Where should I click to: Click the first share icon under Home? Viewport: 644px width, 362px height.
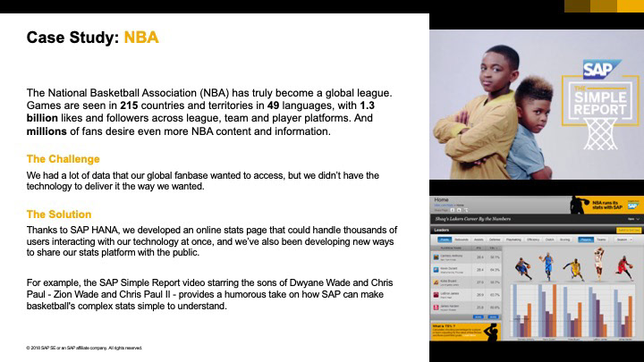click(x=453, y=210)
